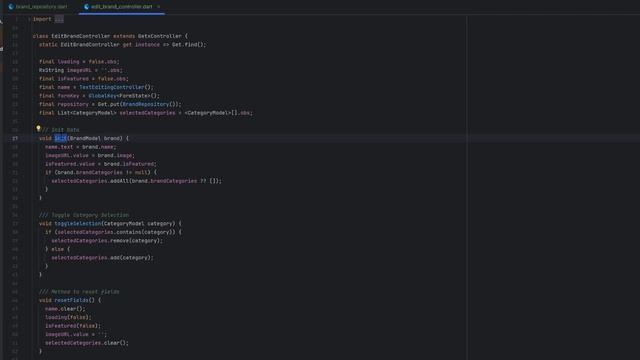
Task: Click EditBrandController in the class declaration
Action: pos(80,36)
